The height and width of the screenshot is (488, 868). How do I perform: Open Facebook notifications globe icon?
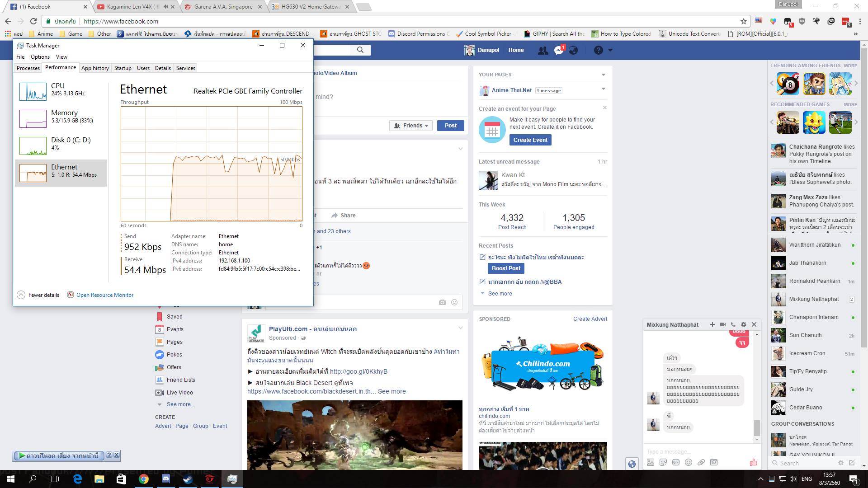(x=573, y=50)
